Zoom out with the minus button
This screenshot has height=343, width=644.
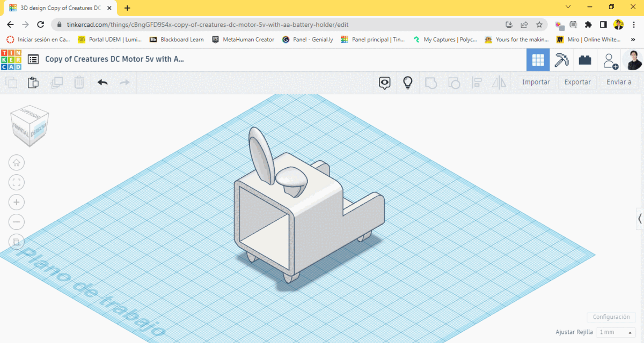click(x=17, y=222)
